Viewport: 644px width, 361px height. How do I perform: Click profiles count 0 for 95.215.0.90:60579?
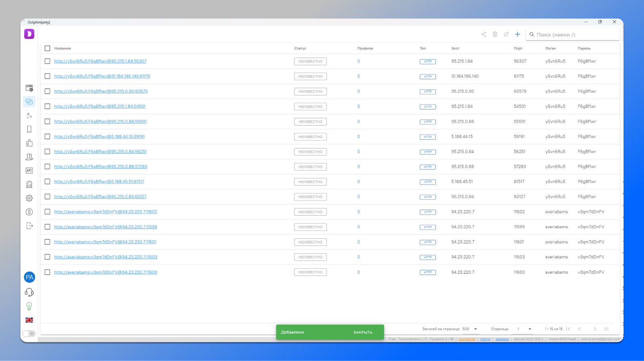pos(359,91)
